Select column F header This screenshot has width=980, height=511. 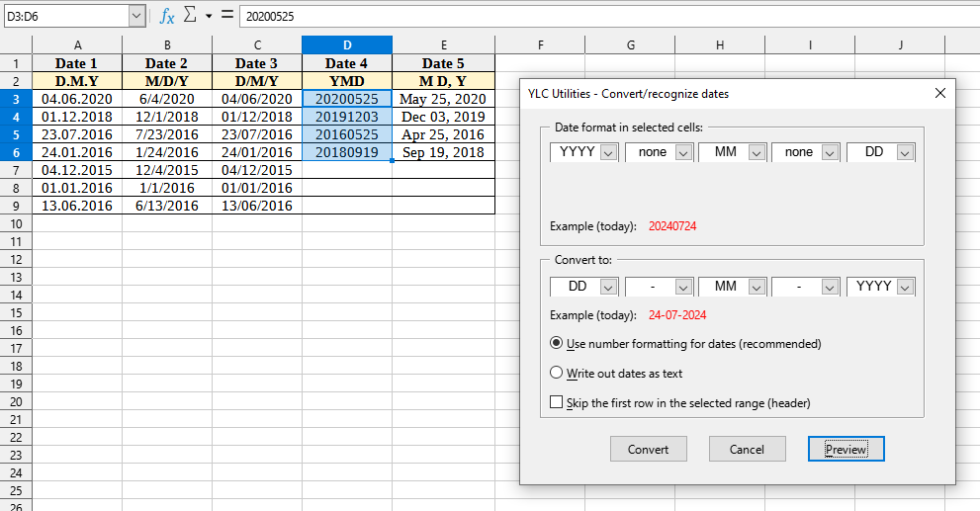(540, 45)
